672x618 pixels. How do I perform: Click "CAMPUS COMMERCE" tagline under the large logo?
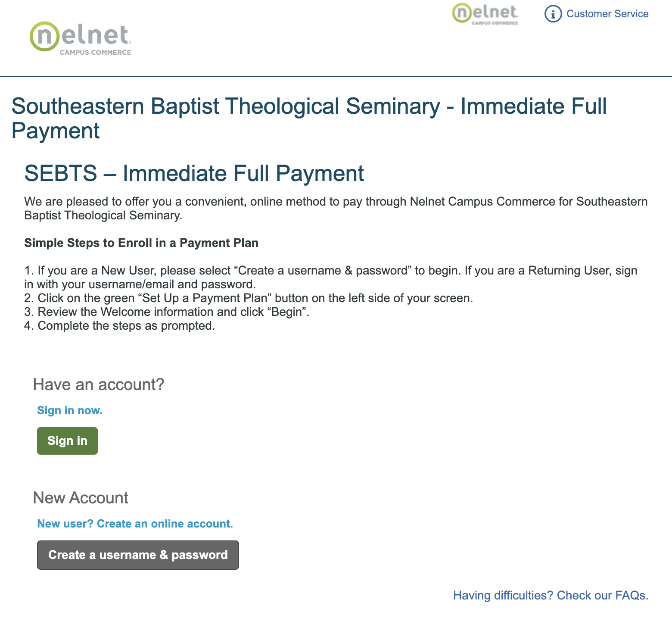[x=95, y=53]
